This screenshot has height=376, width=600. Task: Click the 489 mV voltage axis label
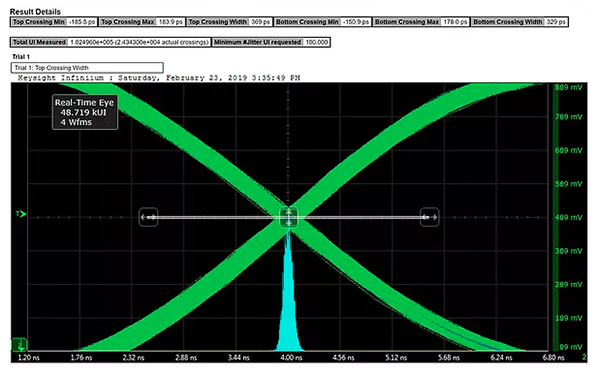(568, 217)
